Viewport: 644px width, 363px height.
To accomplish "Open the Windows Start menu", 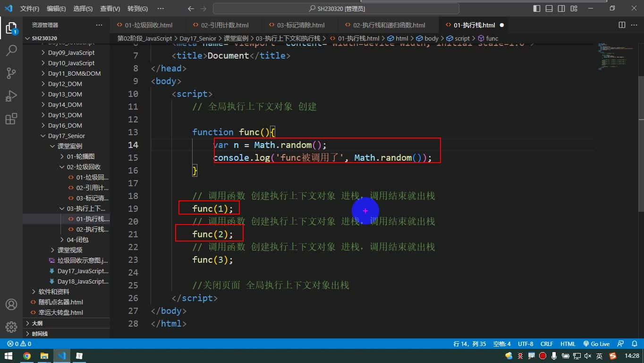I will click(9, 356).
